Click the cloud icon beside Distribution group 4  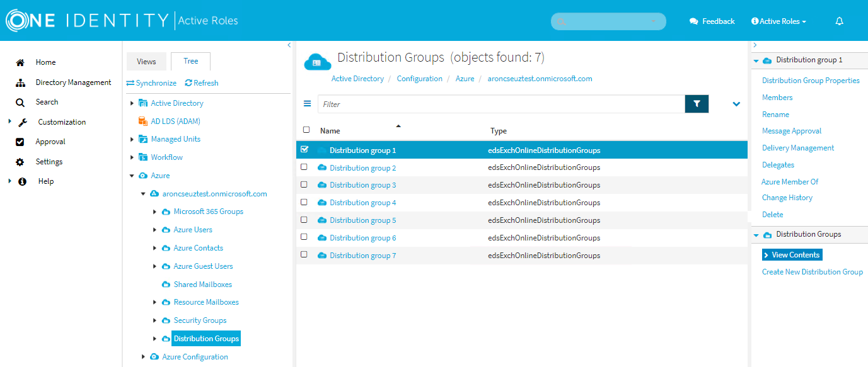coord(322,203)
